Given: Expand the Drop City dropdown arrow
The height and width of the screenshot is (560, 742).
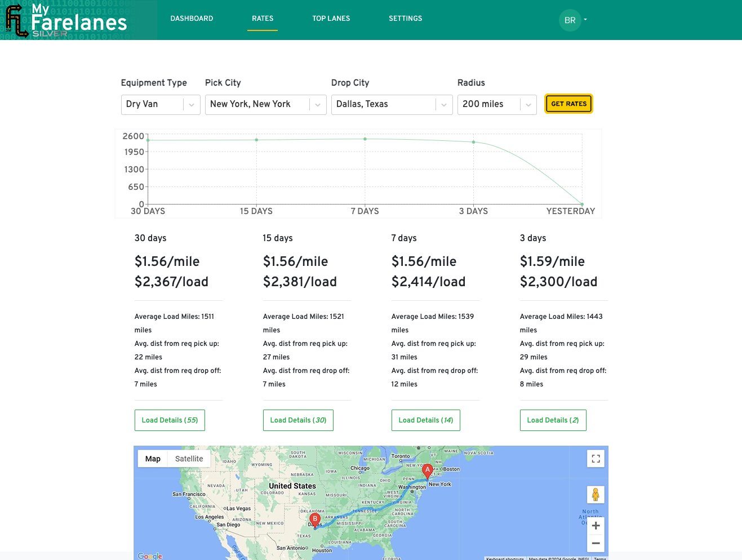Looking at the screenshot, I should 444,105.
